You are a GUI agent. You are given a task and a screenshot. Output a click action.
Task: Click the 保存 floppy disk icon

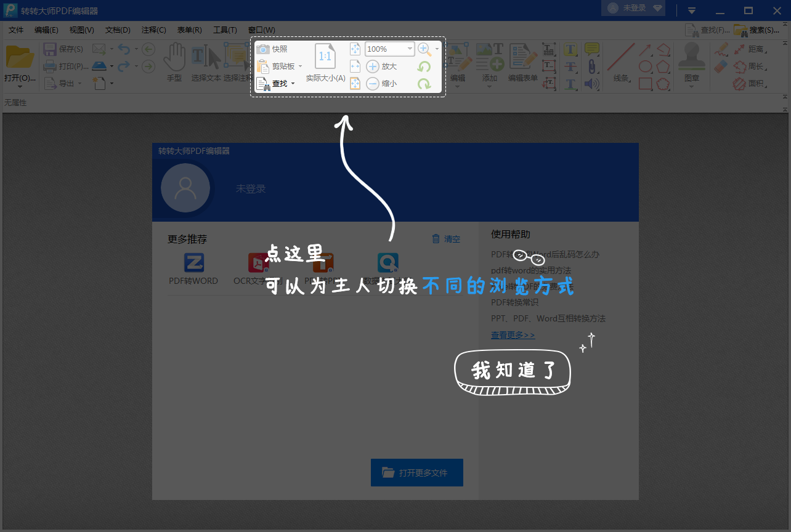click(50, 49)
